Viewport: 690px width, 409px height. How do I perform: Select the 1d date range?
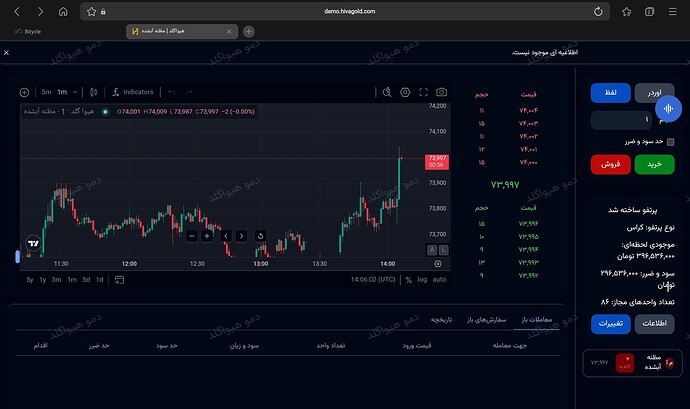pos(100,280)
